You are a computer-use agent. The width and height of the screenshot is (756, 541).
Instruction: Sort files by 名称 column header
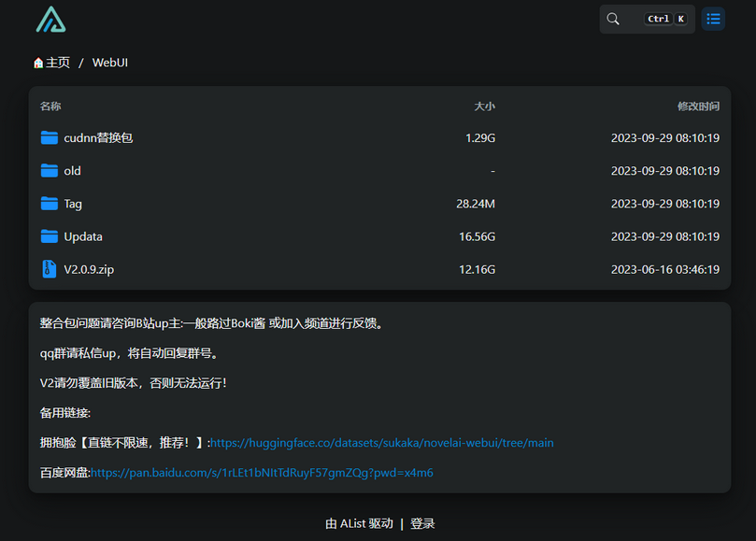(50, 107)
